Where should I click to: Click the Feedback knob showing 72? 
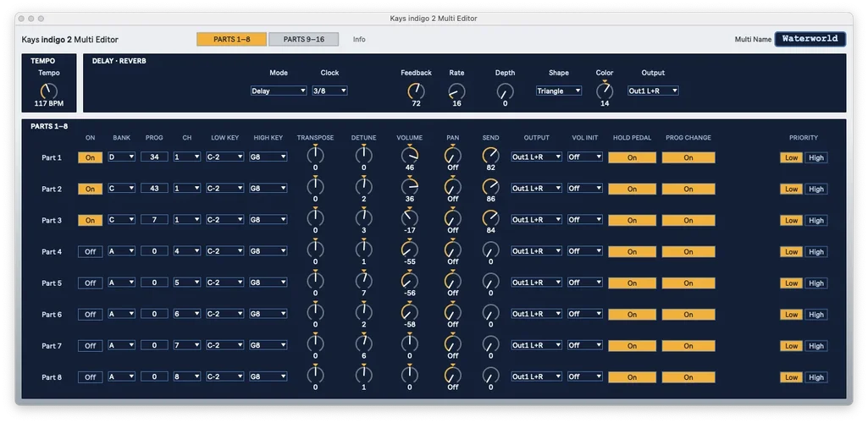point(417,91)
